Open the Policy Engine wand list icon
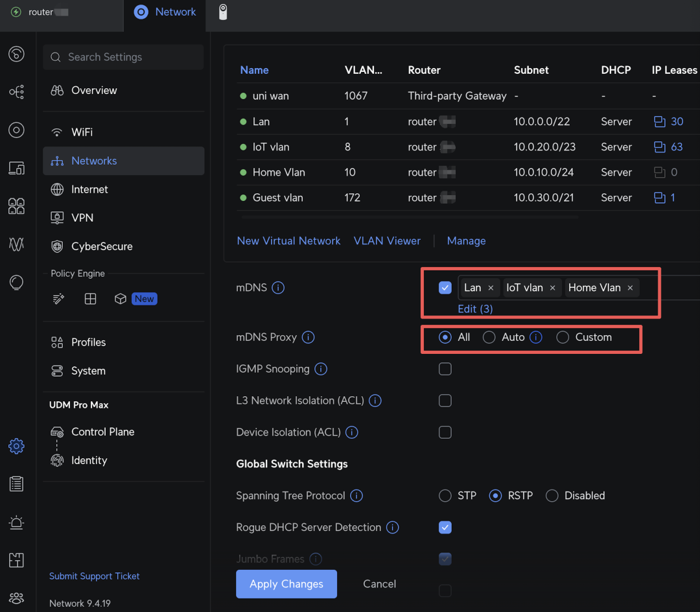The height and width of the screenshot is (612, 700). click(x=58, y=299)
